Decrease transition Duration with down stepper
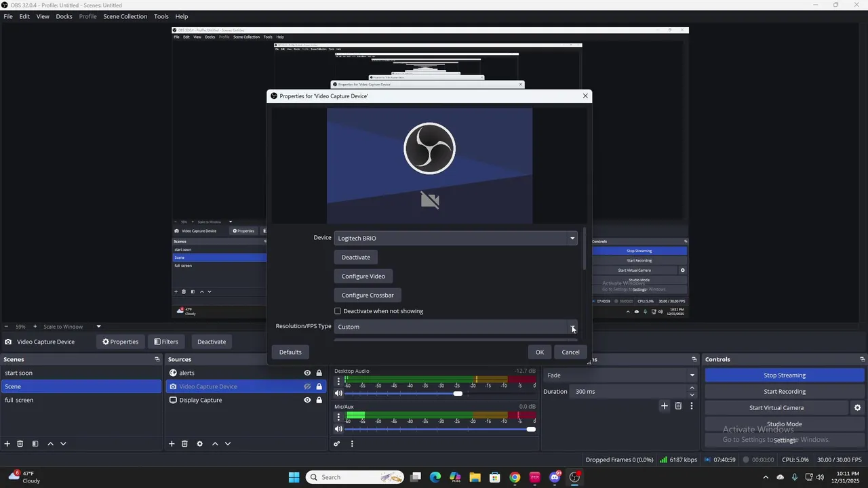The height and width of the screenshot is (488, 868). (x=692, y=394)
